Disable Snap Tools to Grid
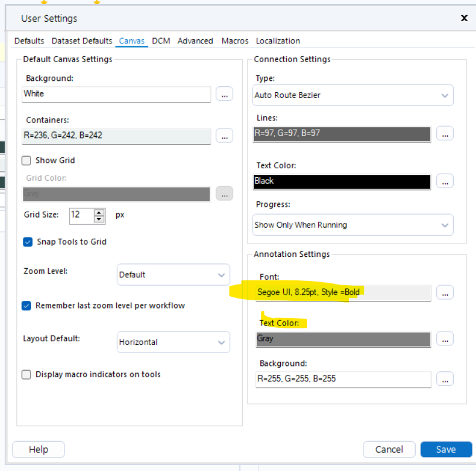Image resolution: width=476 pixels, height=471 pixels. pyautogui.click(x=26, y=241)
